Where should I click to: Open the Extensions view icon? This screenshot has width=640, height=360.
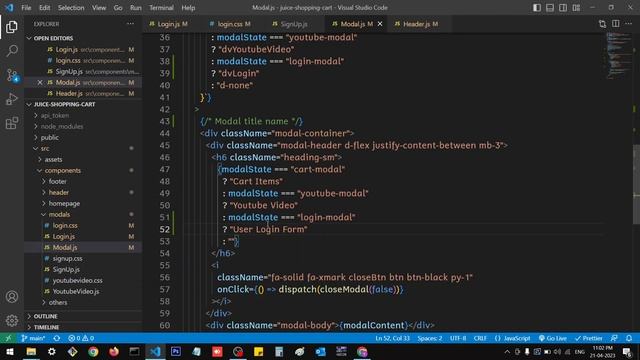pos(12,123)
